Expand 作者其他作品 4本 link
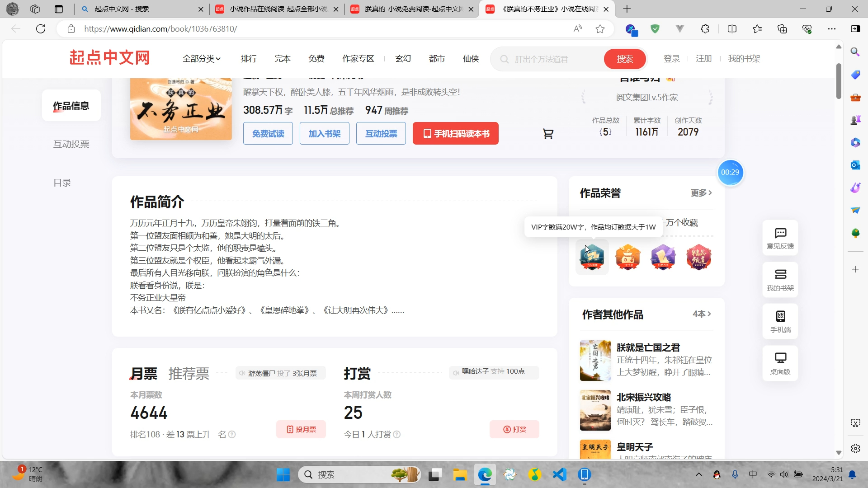This screenshot has height=488, width=868. (702, 314)
